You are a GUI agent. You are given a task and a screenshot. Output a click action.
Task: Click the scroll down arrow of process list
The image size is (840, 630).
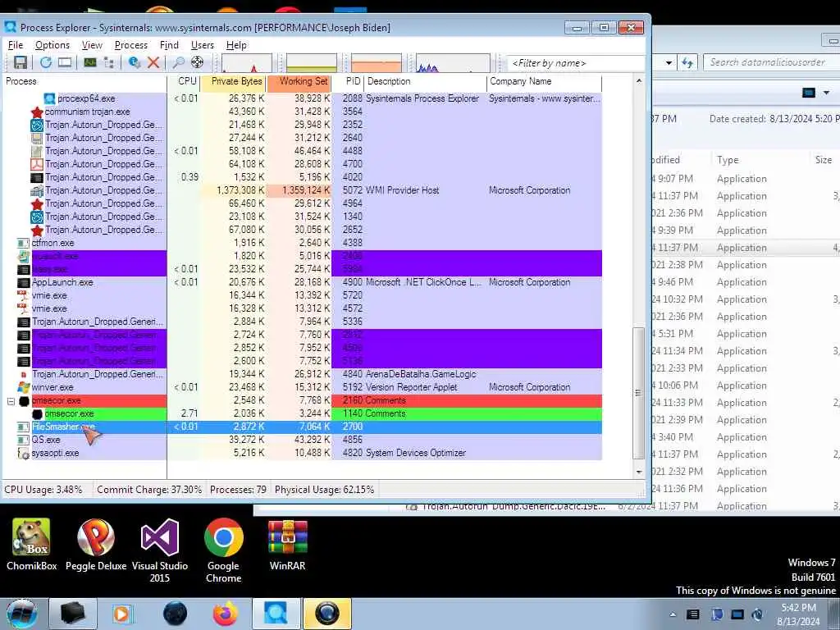click(638, 472)
